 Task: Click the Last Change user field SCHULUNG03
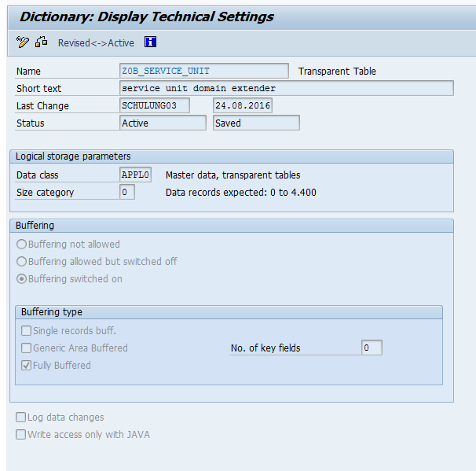[x=154, y=106]
